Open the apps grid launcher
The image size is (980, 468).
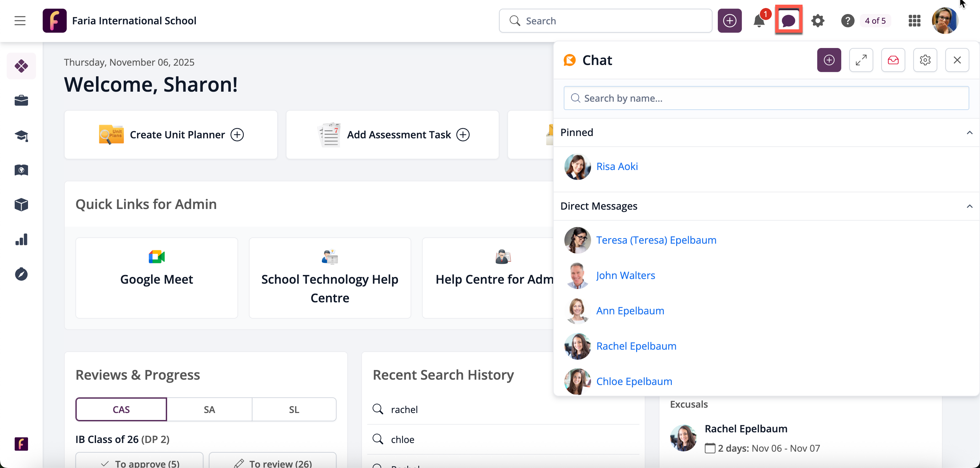click(914, 21)
